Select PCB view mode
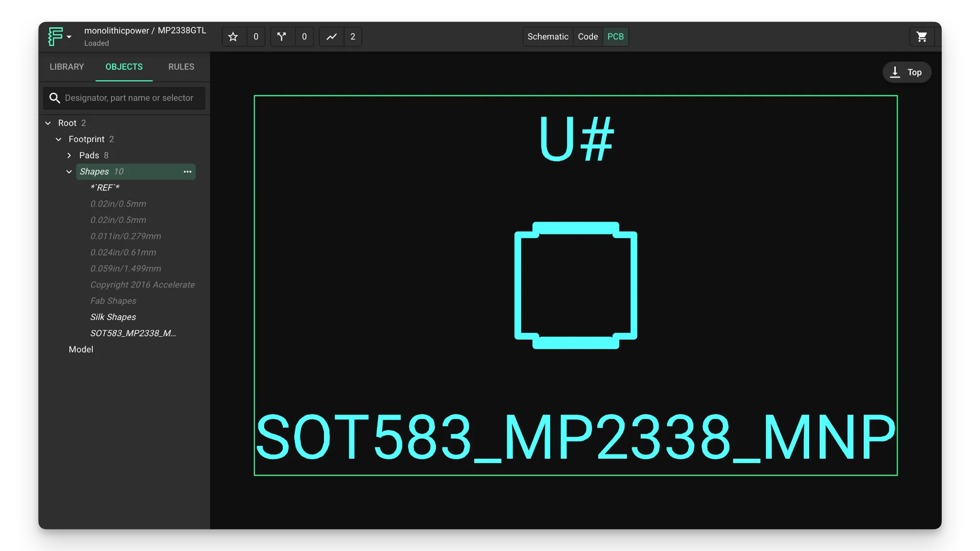Viewport: 980px width, 551px height. 615,36
